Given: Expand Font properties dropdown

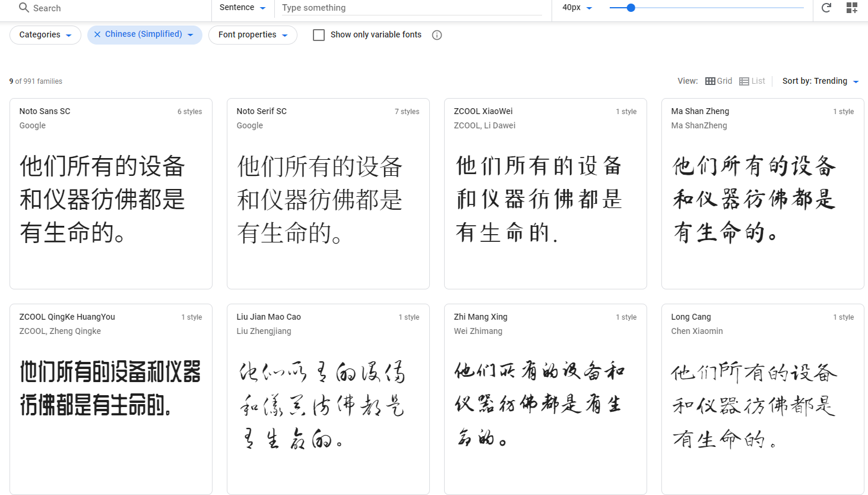Looking at the screenshot, I should tap(253, 35).
